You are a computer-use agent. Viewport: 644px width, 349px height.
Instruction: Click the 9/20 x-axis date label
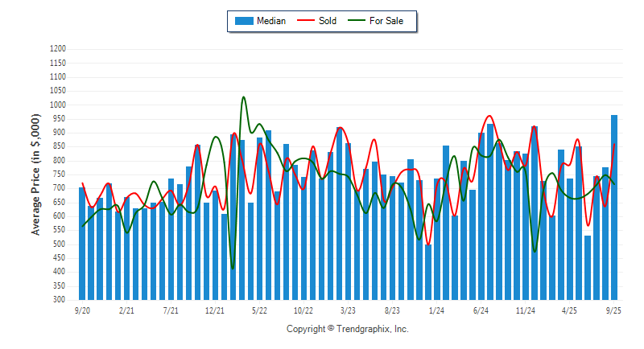pos(82,310)
